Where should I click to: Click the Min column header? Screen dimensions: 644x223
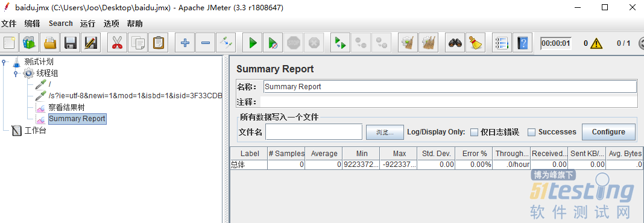point(361,154)
